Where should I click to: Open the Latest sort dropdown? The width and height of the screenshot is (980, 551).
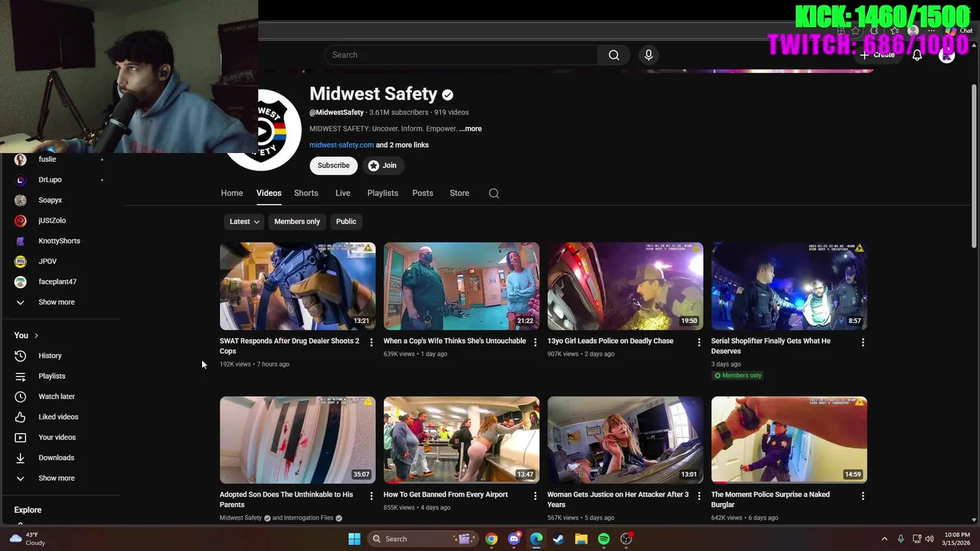pos(244,222)
